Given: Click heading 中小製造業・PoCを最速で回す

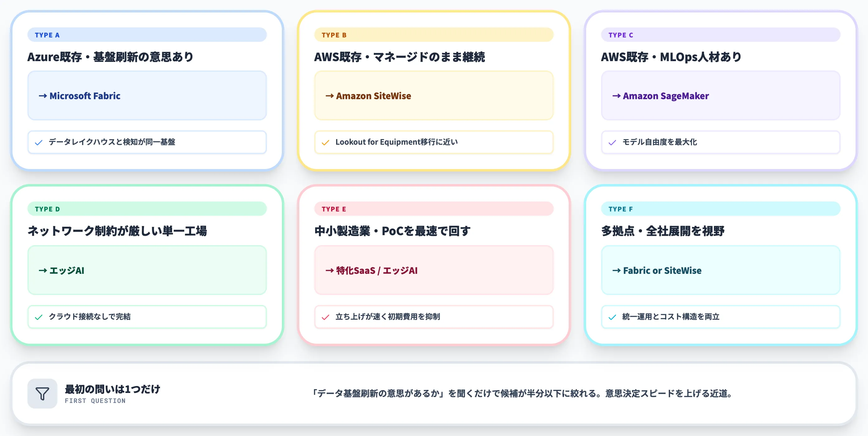Looking at the screenshot, I should 392,231.
